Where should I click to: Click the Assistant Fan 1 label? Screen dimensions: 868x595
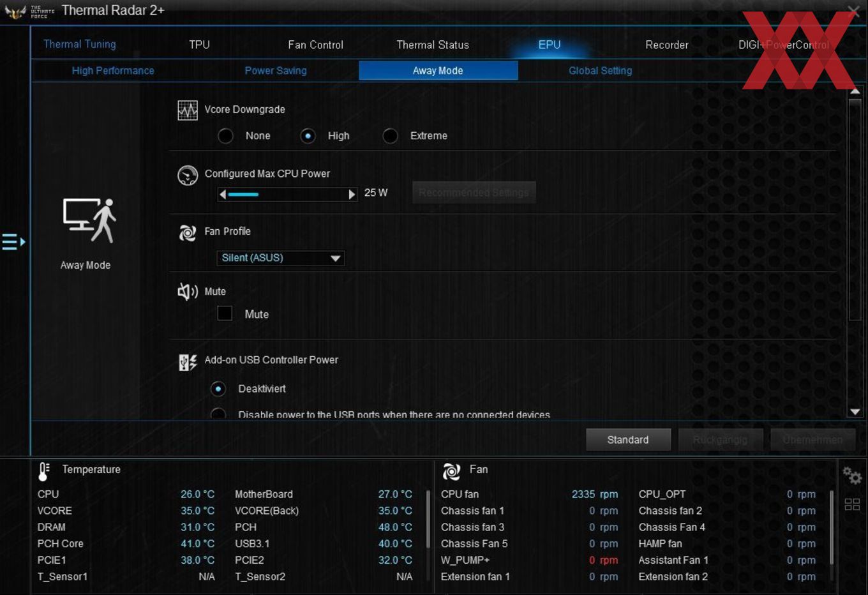click(x=673, y=560)
